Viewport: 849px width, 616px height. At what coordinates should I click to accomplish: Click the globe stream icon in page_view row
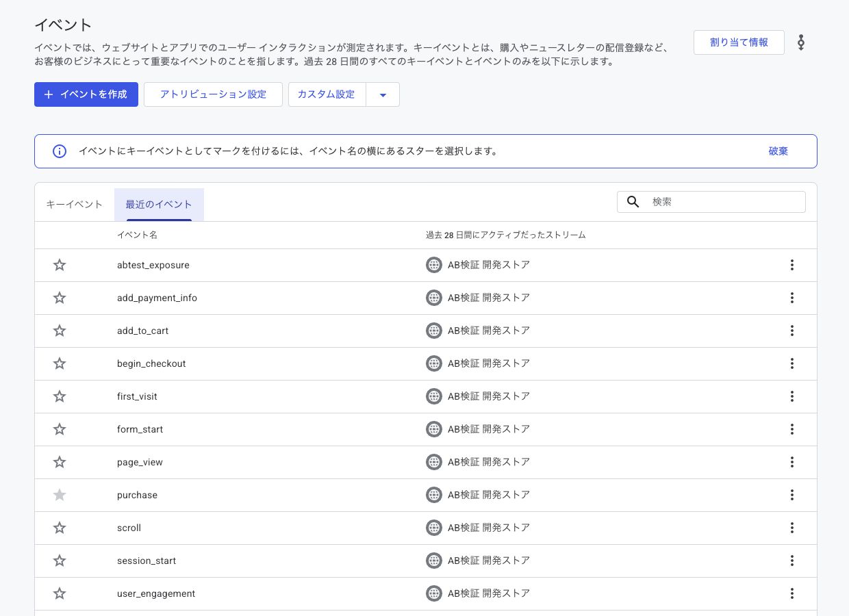coord(434,462)
